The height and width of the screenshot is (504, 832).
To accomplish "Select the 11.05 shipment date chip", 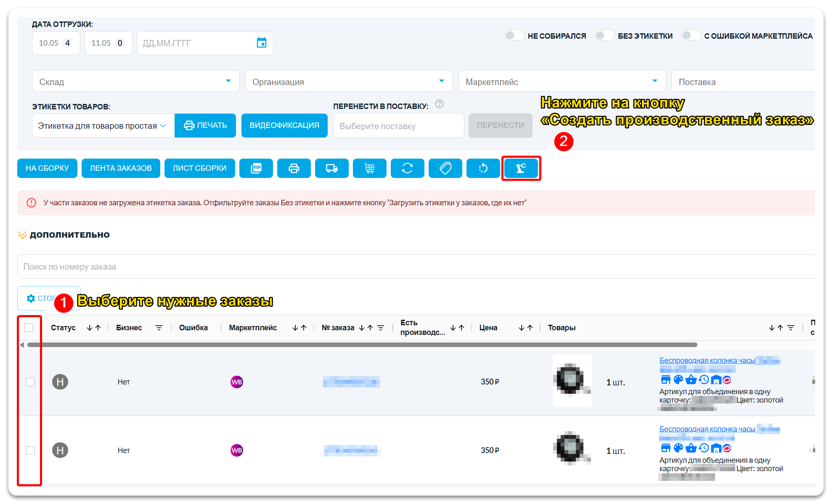I will (108, 43).
